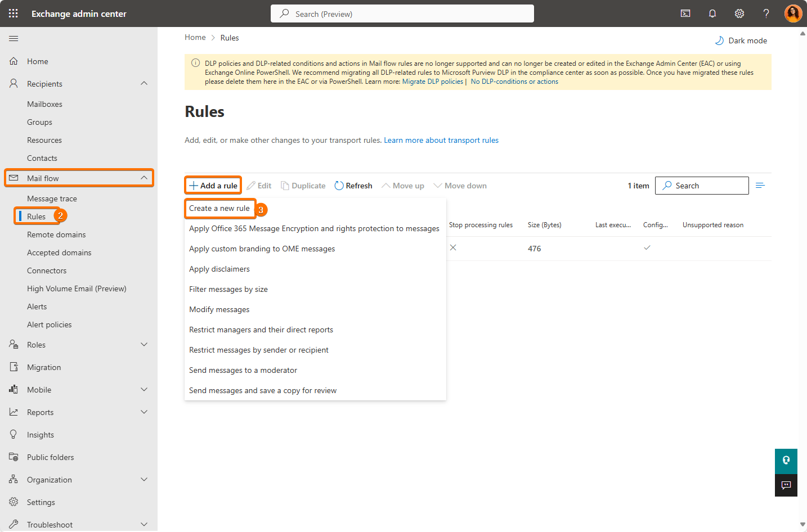Open the settings gear in header
The height and width of the screenshot is (532, 807).
pos(739,13)
